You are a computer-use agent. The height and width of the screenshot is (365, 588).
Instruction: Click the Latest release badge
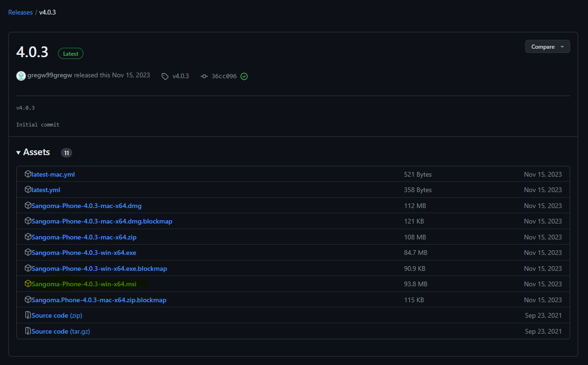tap(71, 53)
